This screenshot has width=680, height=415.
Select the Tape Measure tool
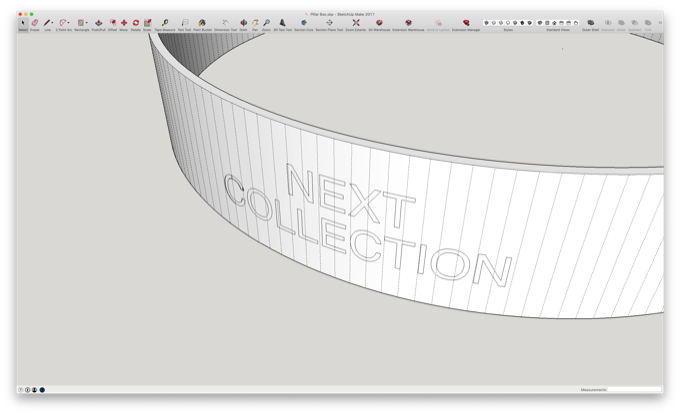165,23
